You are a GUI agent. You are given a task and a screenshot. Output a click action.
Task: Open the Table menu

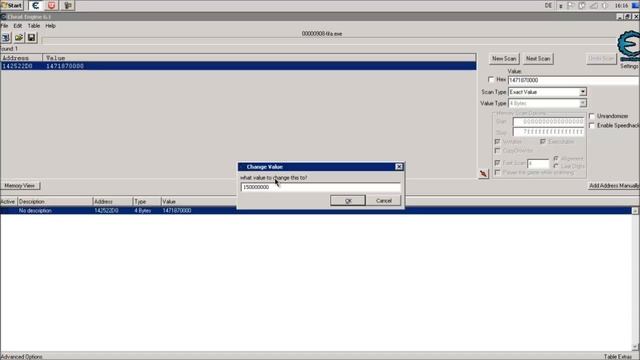34,26
